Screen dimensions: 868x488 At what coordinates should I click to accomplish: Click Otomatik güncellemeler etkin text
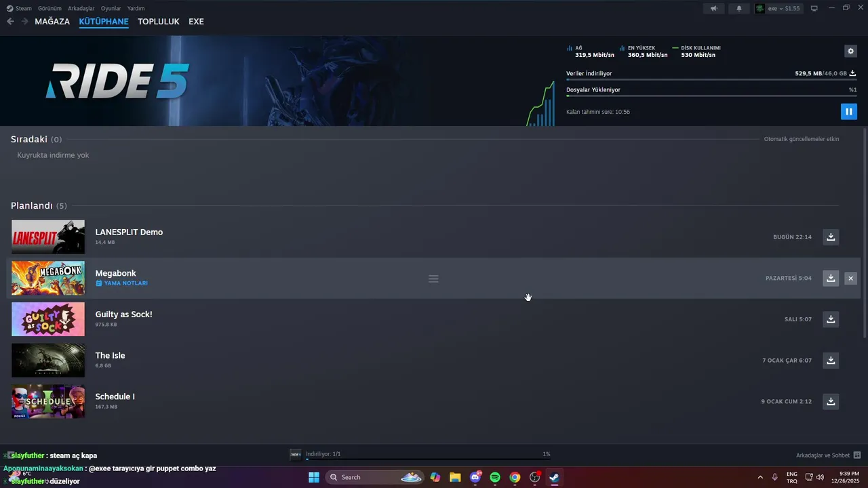pyautogui.click(x=802, y=139)
